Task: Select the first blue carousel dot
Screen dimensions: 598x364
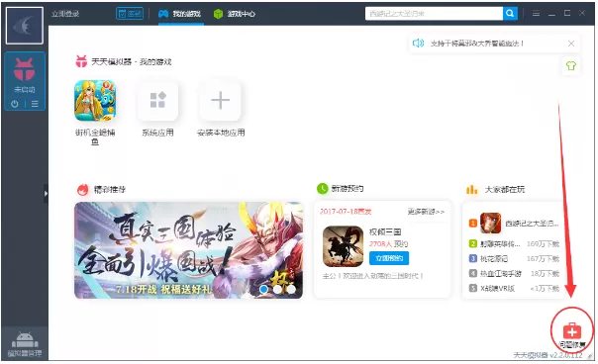Action: pos(263,289)
